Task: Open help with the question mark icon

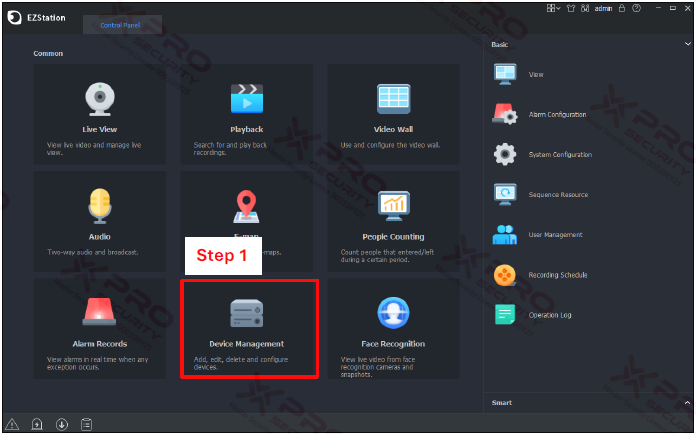Action: pyautogui.click(x=637, y=8)
